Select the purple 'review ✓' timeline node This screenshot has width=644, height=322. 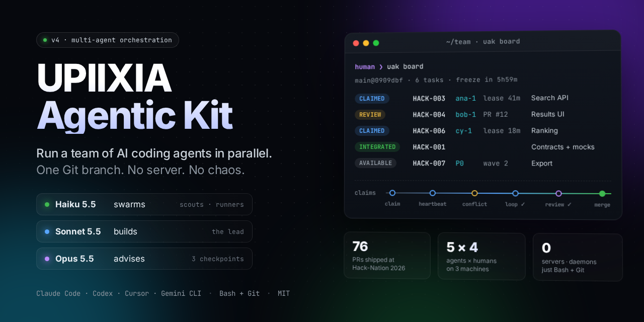coord(558,193)
